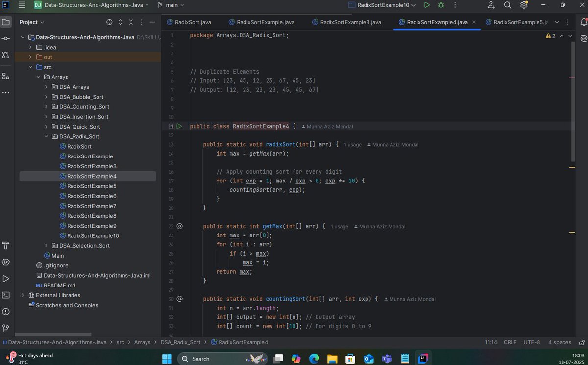Switch to the RadixSortExample3.java tab
The height and width of the screenshot is (365, 588).
(346, 22)
